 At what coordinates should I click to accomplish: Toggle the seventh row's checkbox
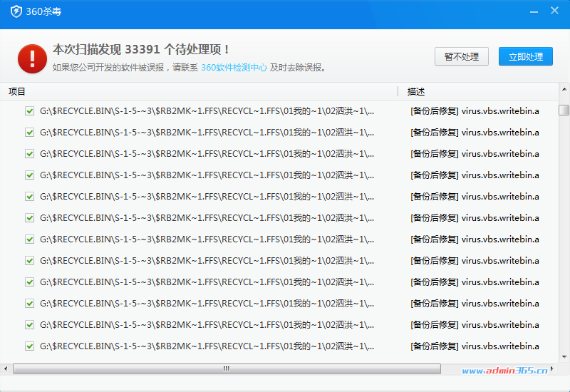click(x=29, y=239)
